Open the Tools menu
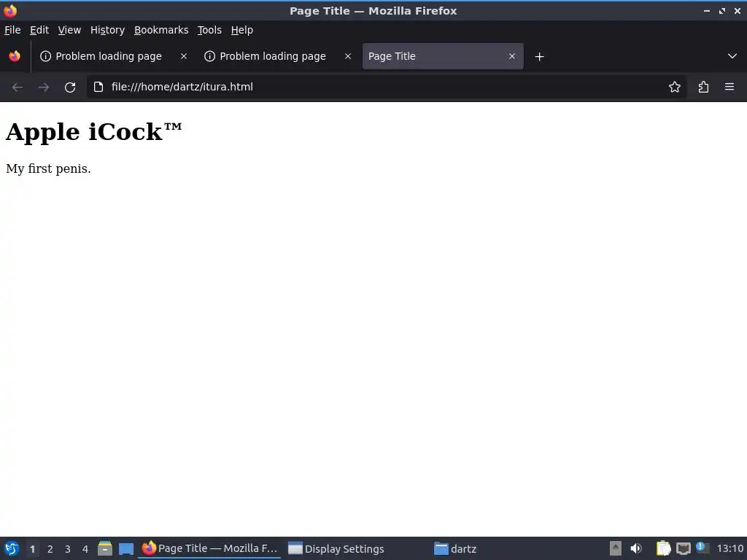The height and width of the screenshot is (560, 747). (x=209, y=30)
